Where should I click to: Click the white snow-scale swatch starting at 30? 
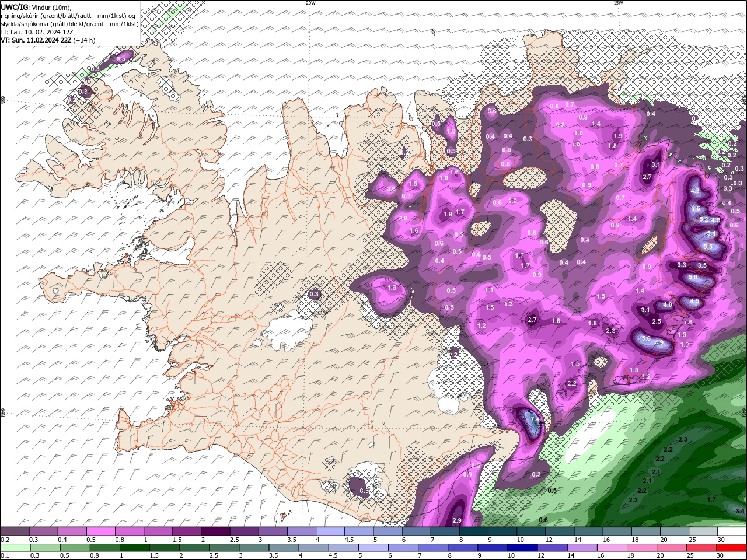click(732, 531)
